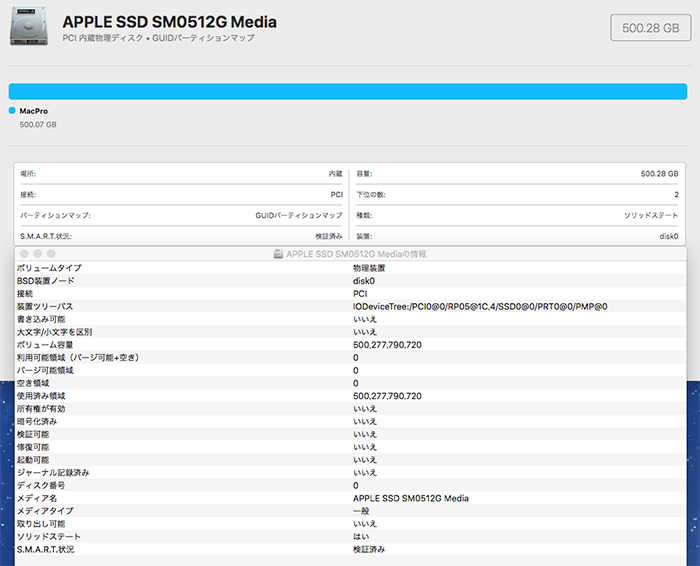Minimize the media info window
This screenshot has height=566, width=700.
point(38,254)
